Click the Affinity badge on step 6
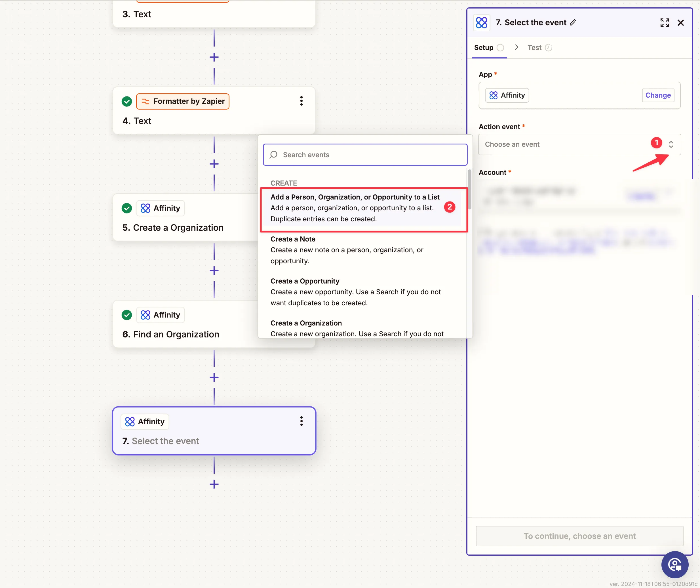700x588 pixels. click(160, 315)
